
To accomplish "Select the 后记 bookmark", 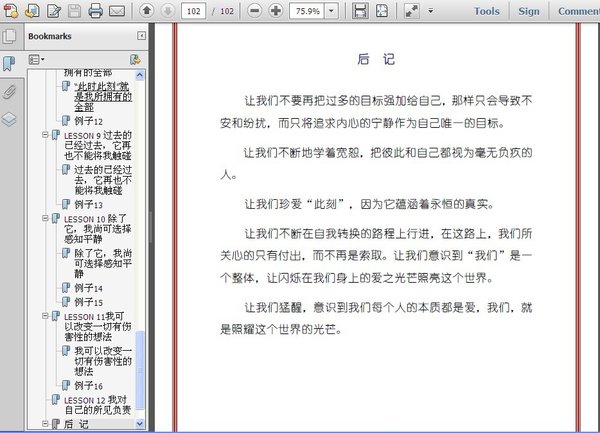I will click(x=76, y=424).
